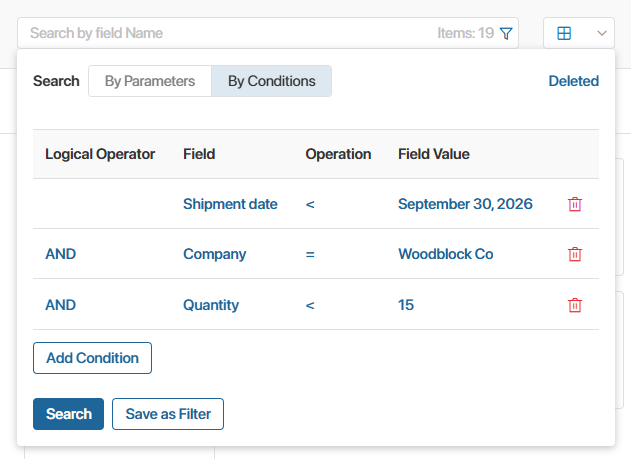The width and height of the screenshot is (631, 459).
Task: Click the Field column header
Action: point(199,154)
